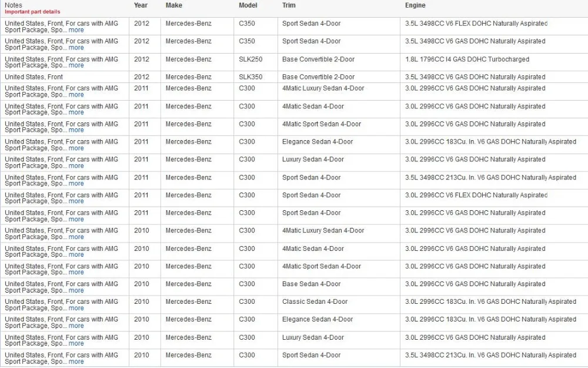Click 'more' for 2010 Classic Sedan row
The height and width of the screenshot is (368, 588).
[x=76, y=309]
